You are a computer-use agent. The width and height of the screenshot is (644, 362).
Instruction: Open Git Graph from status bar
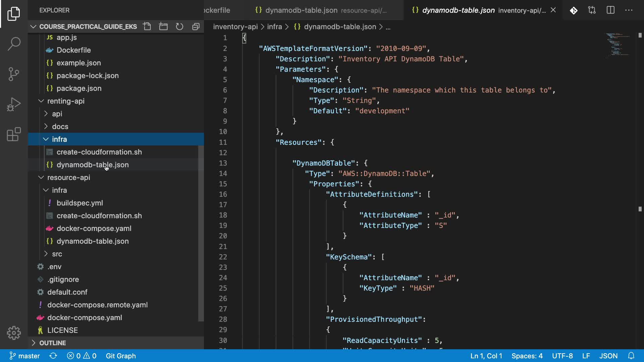coord(121,356)
